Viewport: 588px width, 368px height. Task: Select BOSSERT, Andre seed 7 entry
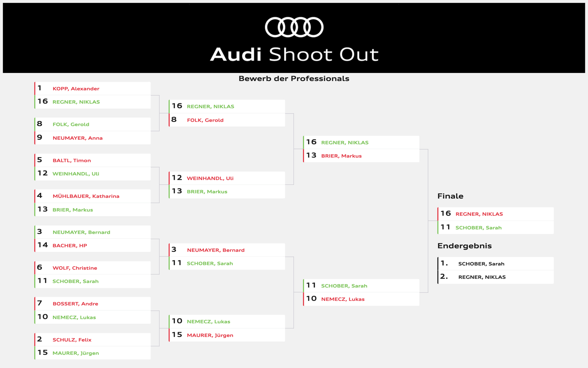pos(92,304)
